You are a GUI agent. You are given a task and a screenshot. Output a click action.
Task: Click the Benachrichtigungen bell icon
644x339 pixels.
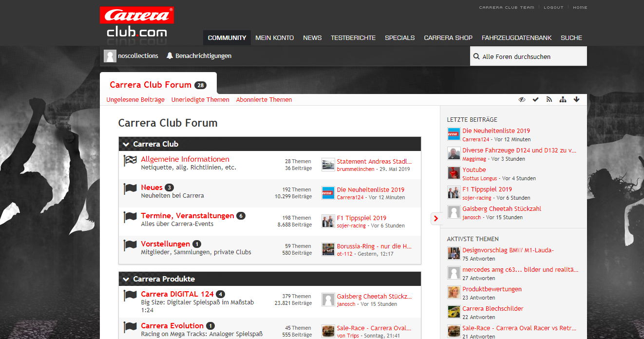pos(170,56)
